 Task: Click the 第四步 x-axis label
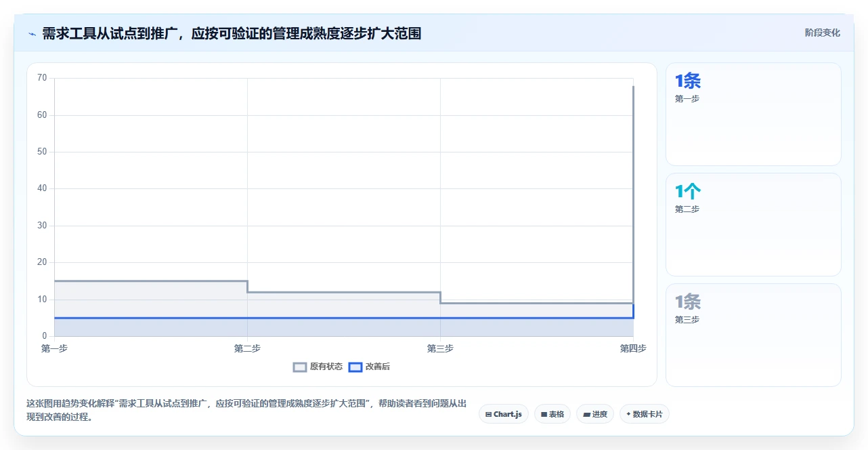pyautogui.click(x=633, y=348)
